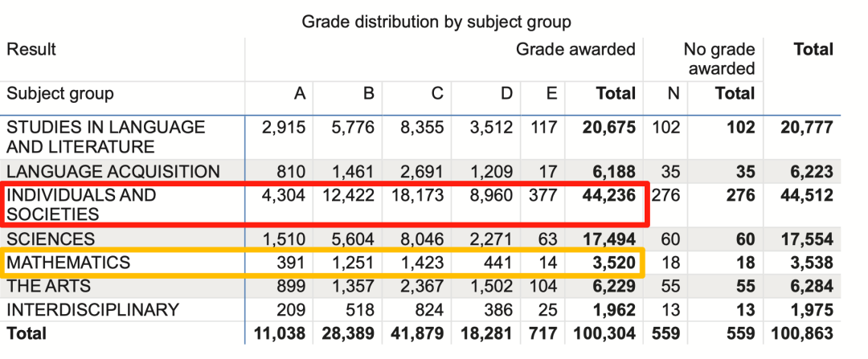The image size is (868, 359).
Task: Click the 'INDIVIDUALS AND SOCIETIES' row label
Action: (x=80, y=205)
